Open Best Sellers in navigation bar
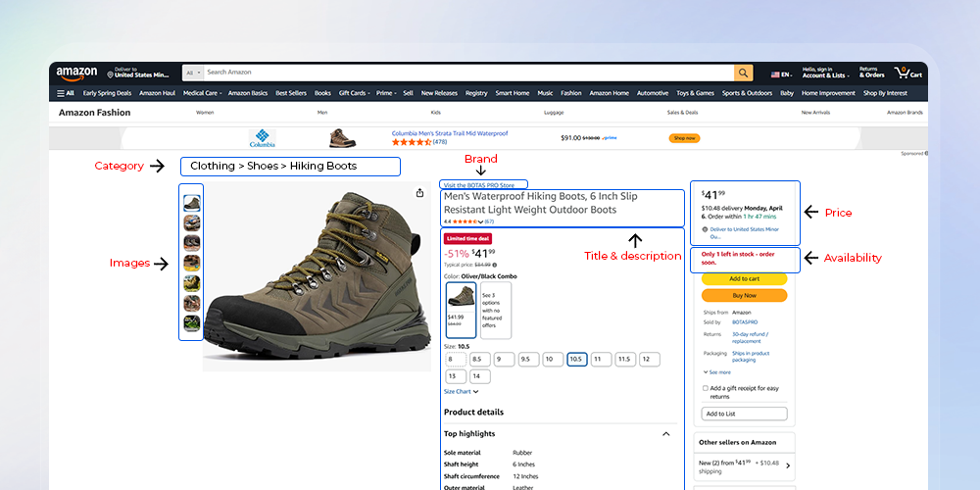Viewport: 980px width, 490px height. [x=290, y=93]
